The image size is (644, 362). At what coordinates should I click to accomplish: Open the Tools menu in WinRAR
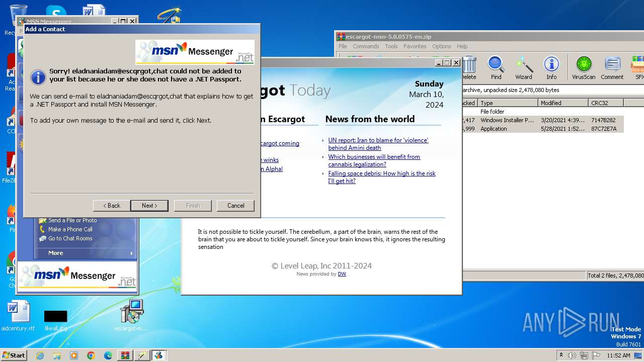391,46
